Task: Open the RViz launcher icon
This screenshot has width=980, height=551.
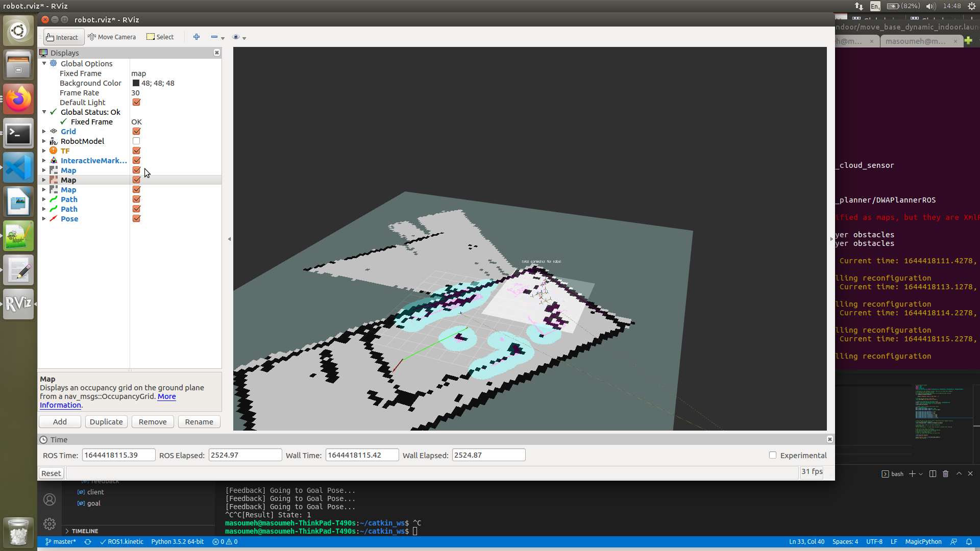Action: (18, 304)
